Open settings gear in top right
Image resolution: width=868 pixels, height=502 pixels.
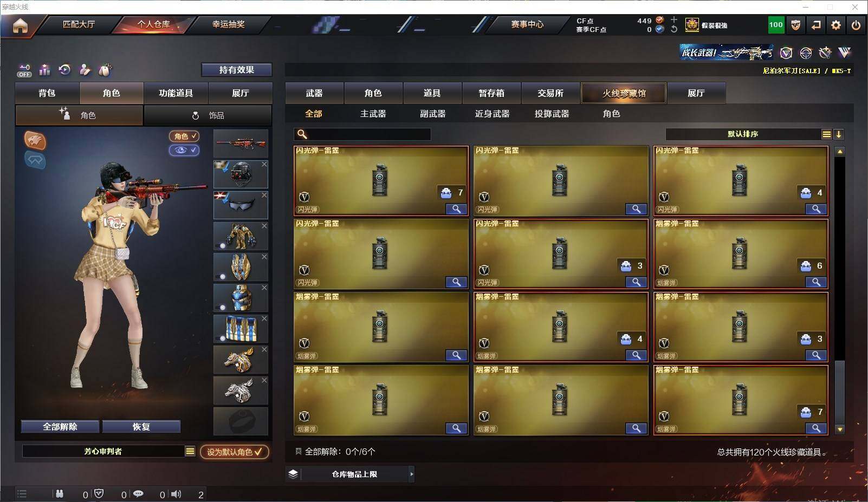click(836, 25)
